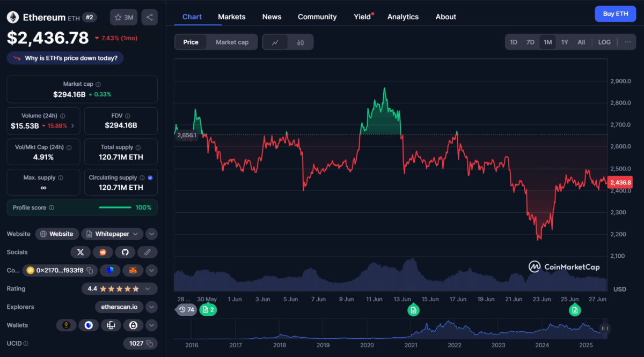The height and width of the screenshot is (357, 644).
Task: Open the share icon beside watchlist
Action: [x=150, y=17]
